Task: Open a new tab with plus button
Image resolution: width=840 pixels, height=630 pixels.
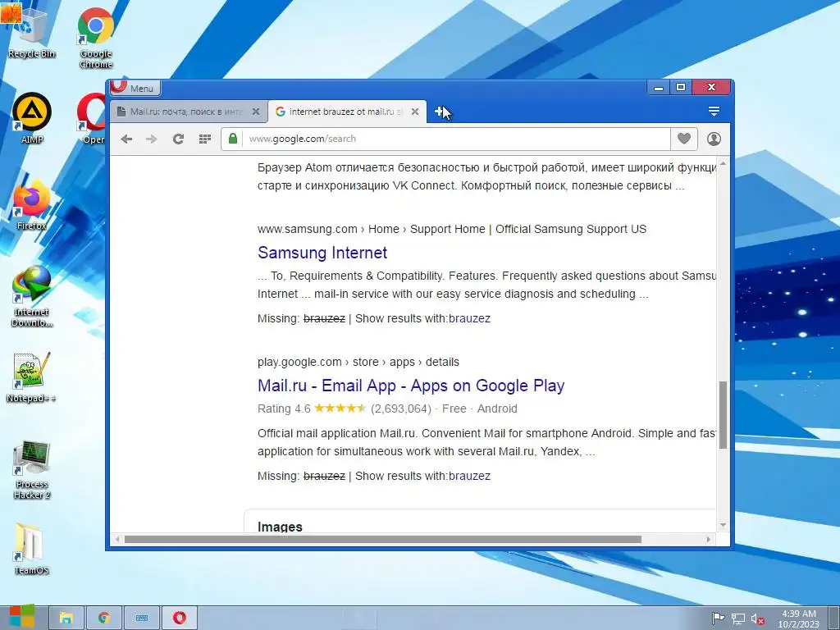Action: coord(440,112)
